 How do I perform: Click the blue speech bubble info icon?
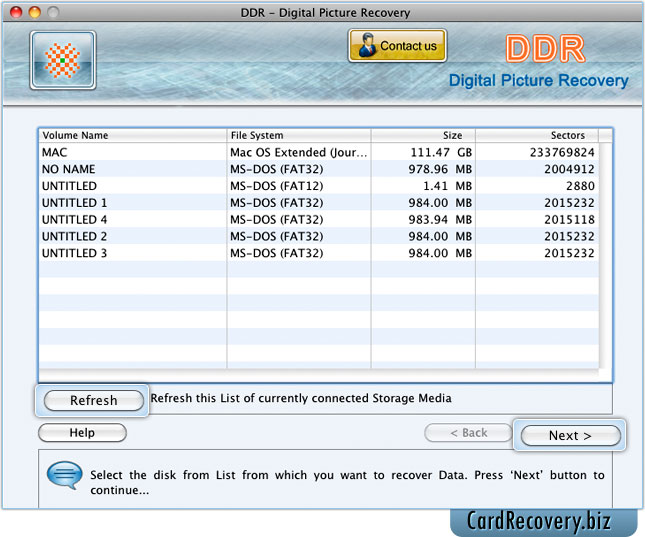pyautogui.click(x=65, y=475)
